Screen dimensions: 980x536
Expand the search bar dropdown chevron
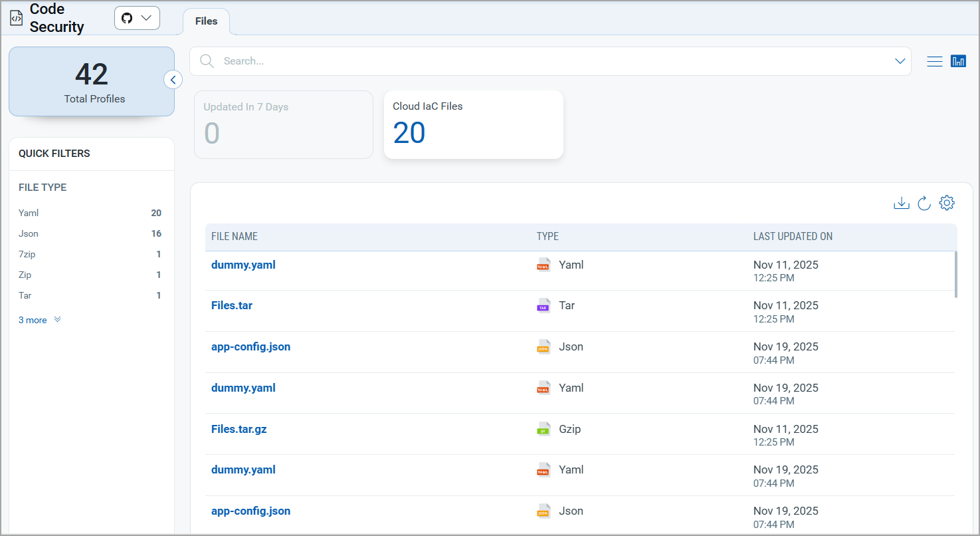pos(900,61)
